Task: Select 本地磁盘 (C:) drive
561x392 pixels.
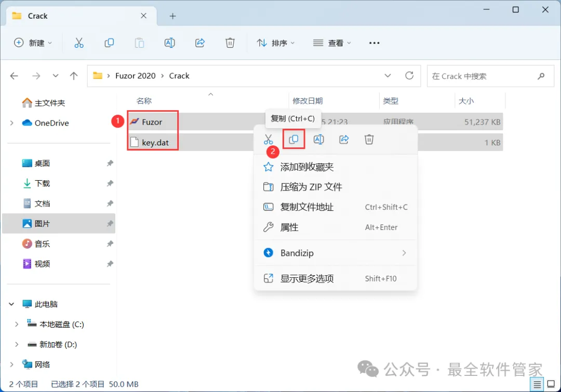Action: 61,325
